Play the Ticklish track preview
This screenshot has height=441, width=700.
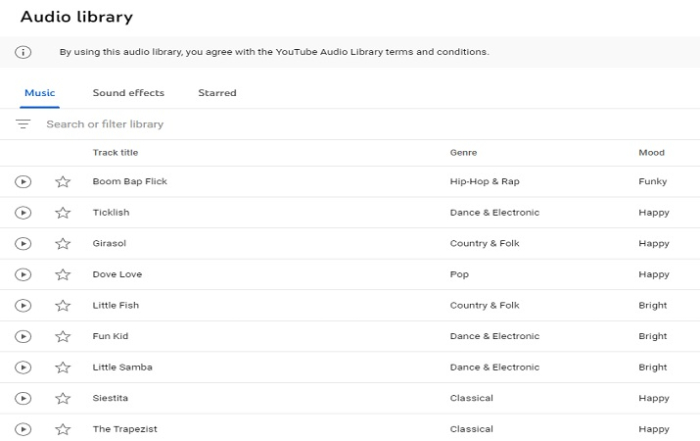point(23,213)
